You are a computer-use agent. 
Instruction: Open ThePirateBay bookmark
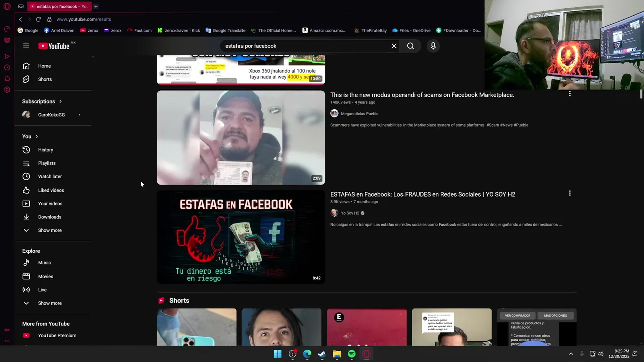(370, 30)
